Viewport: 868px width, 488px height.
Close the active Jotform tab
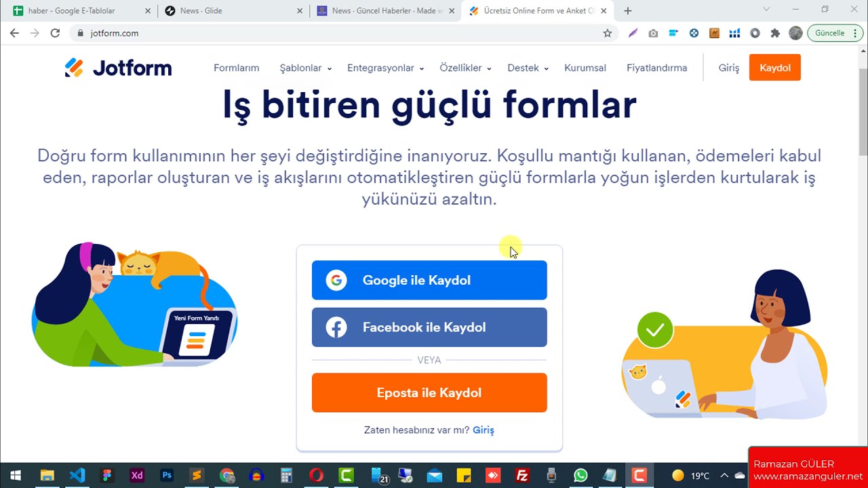[604, 11]
